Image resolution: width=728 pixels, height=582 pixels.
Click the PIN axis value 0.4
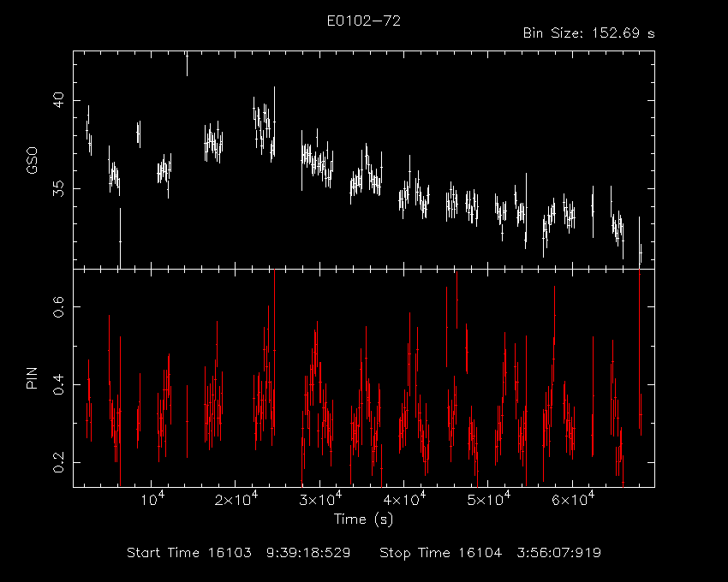tap(58, 385)
